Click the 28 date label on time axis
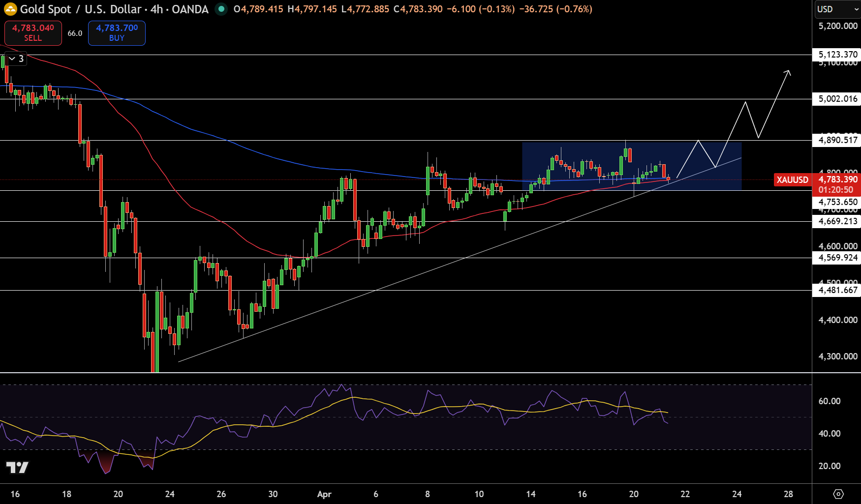Image resolution: width=861 pixels, height=504 pixels. click(x=788, y=494)
